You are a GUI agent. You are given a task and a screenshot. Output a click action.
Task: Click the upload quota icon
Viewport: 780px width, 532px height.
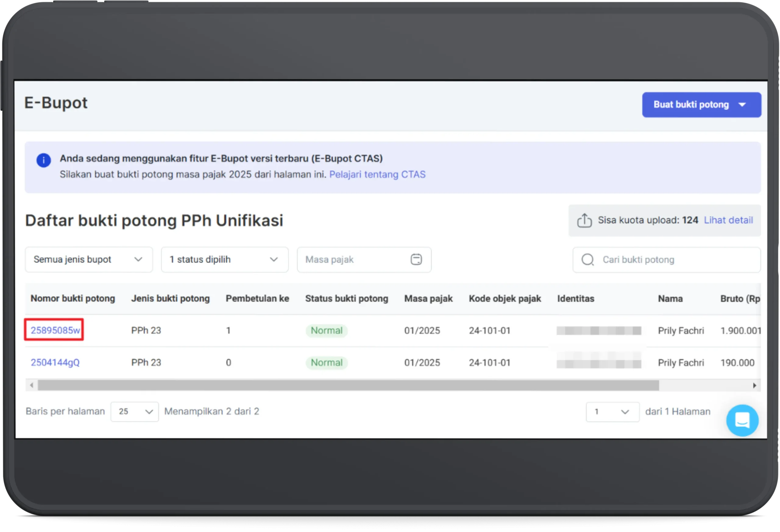pyautogui.click(x=584, y=220)
